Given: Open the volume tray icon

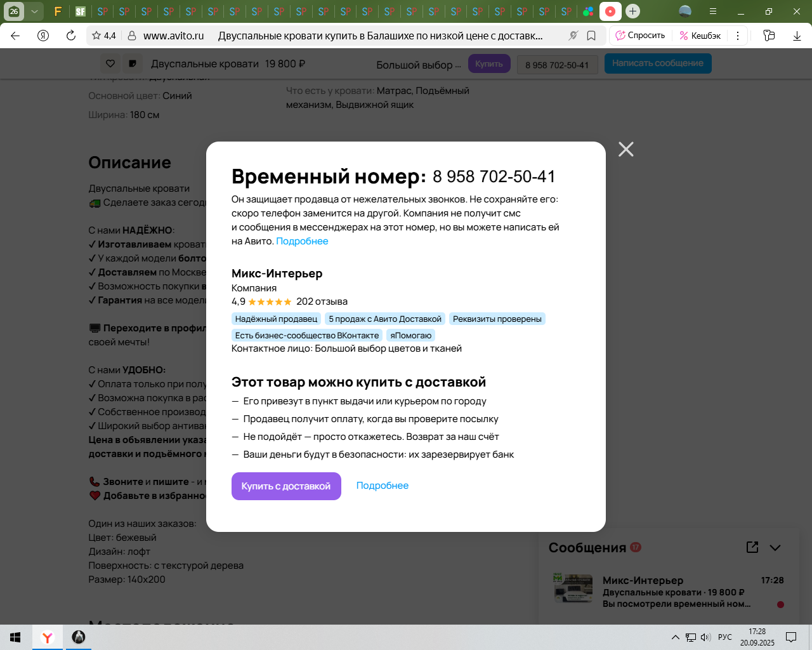Looking at the screenshot, I should 706,637.
